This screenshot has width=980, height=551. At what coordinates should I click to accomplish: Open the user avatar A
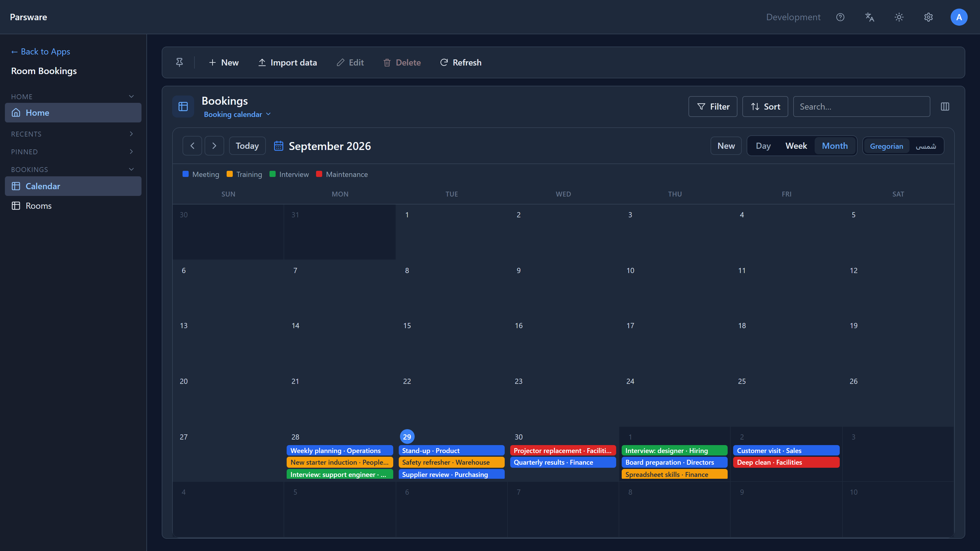959,17
